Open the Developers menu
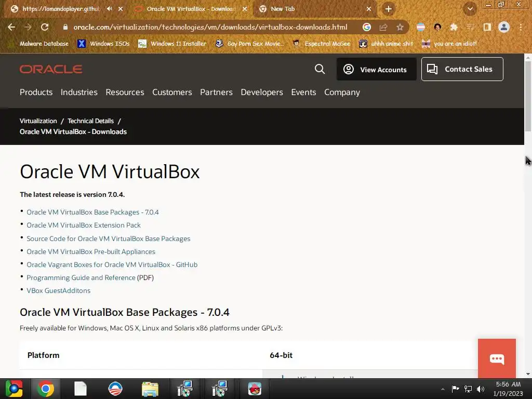532x399 pixels. 262,92
